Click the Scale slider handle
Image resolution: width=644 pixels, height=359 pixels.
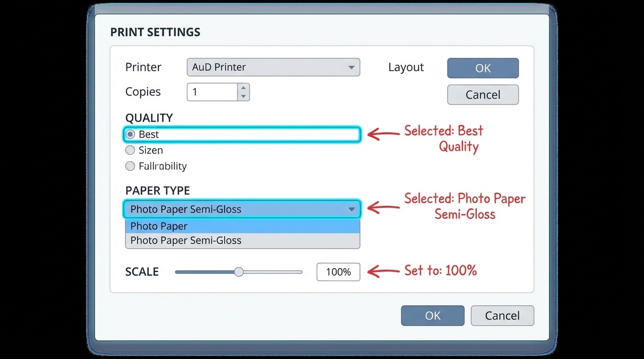(x=239, y=272)
